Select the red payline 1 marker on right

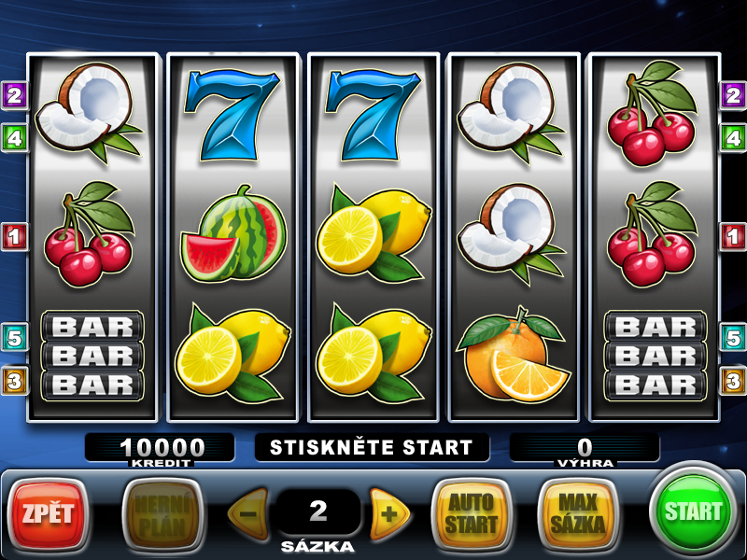733,236
